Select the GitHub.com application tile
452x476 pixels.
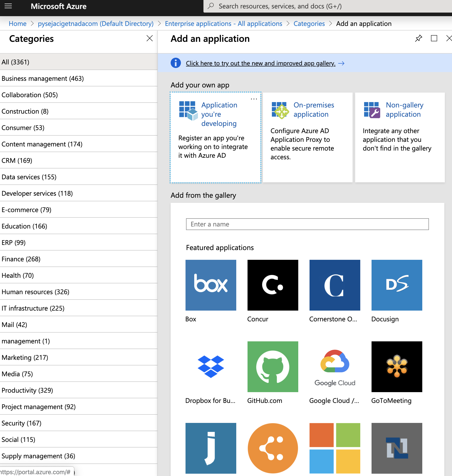pyautogui.click(x=273, y=367)
